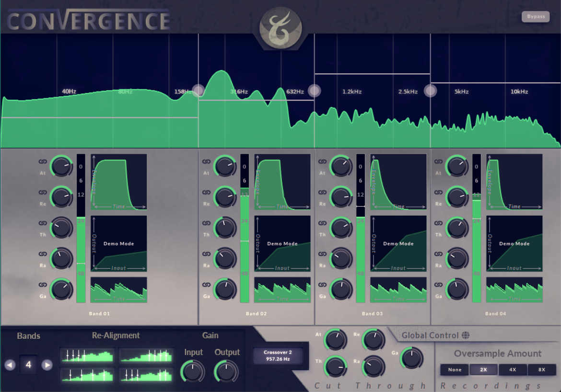Click the Band 02 level meter

(245, 228)
